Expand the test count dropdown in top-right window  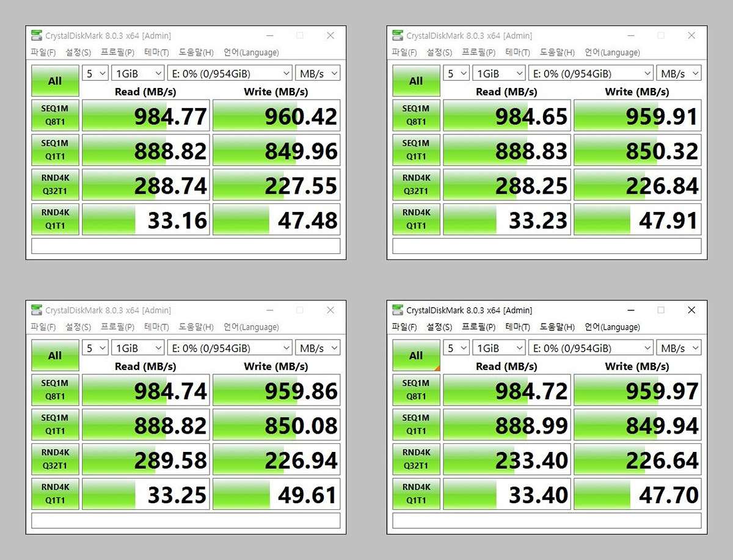[x=456, y=73]
